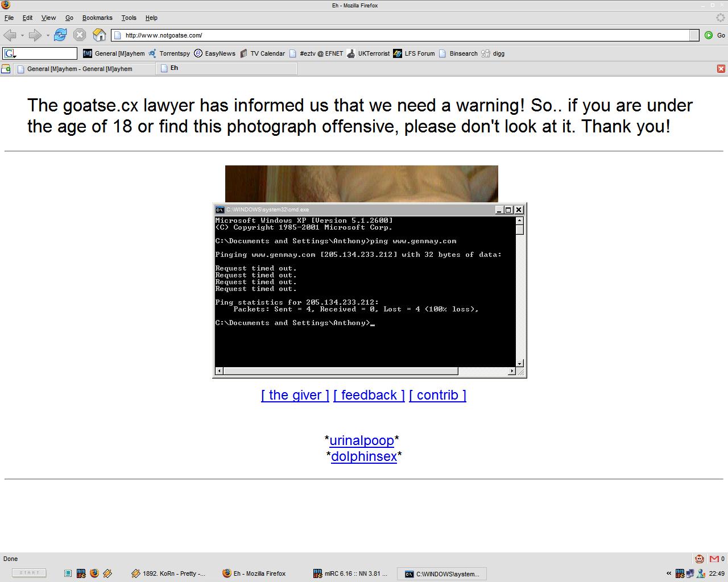Open the UKTerrorist bookmark
Viewport: 728px width, 582px height.
tap(368, 53)
